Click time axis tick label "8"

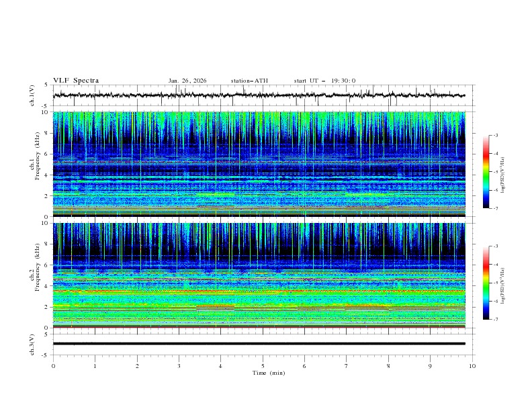click(388, 366)
